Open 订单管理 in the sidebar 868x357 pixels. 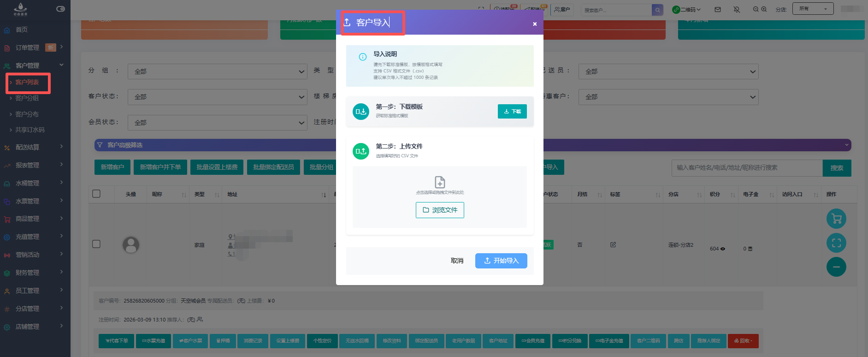28,48
